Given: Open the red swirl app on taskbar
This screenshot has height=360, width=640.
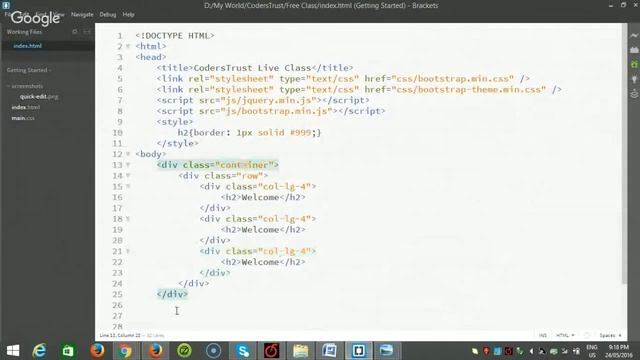Looking at the screenshot, I should coord(271,351).
